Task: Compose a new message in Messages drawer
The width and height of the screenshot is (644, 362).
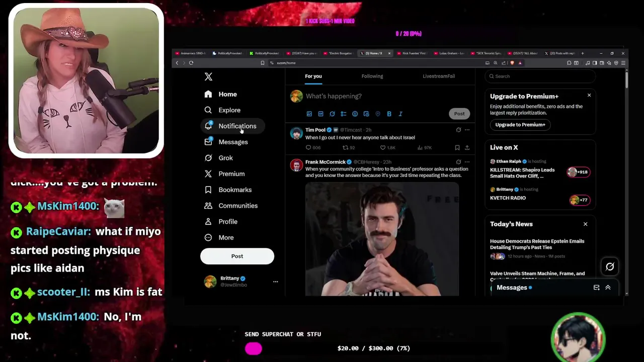Action: tap(596, 288)
